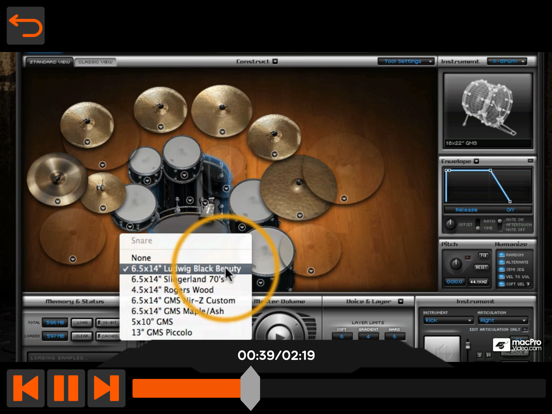The image size is (552, 414).
Task: Skip to the previous video
Action: (26, 388)
